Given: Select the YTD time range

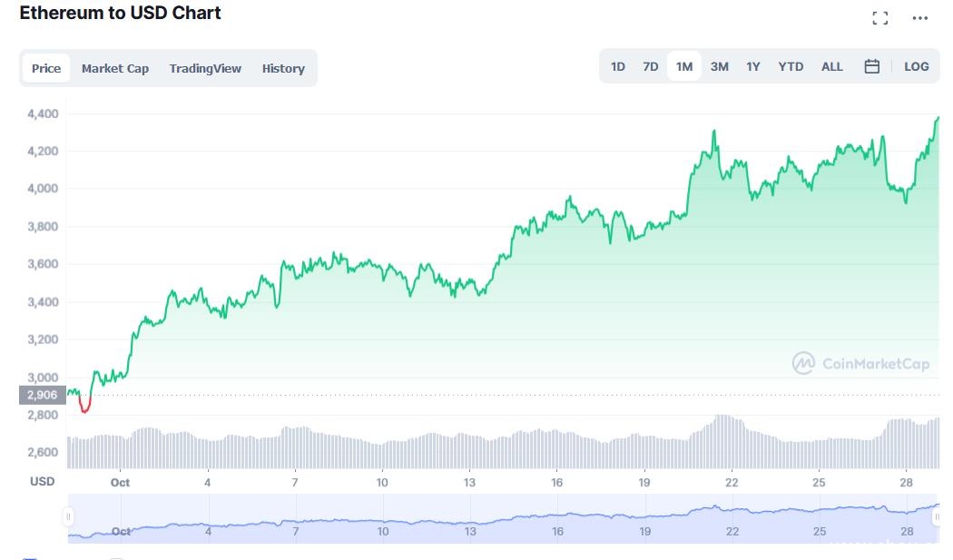Looking at the screenshot, I should point(791,66).
